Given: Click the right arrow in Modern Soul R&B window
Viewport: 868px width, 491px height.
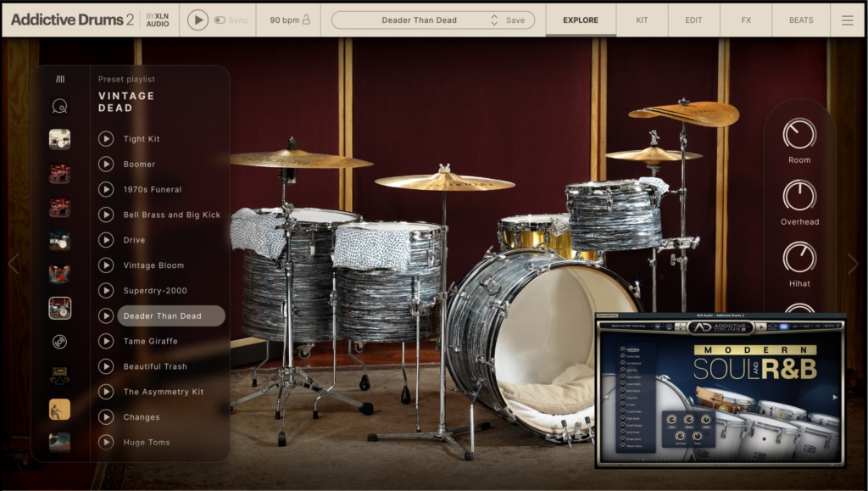Looking at the screenshot, I should [835, 397].
